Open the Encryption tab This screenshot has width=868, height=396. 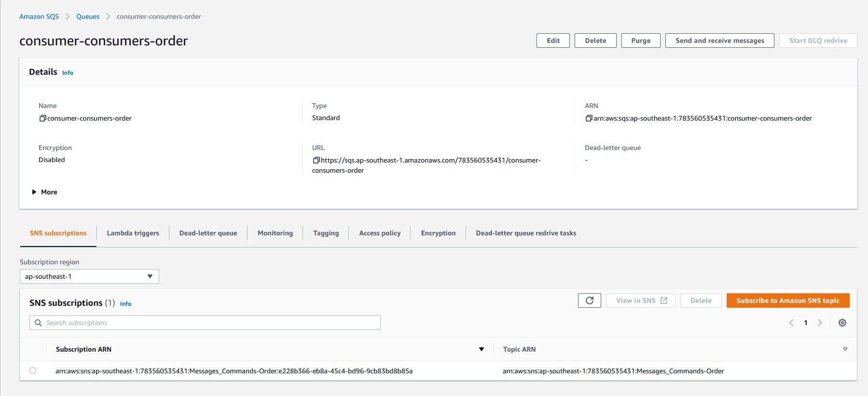[x=438, y=233]
